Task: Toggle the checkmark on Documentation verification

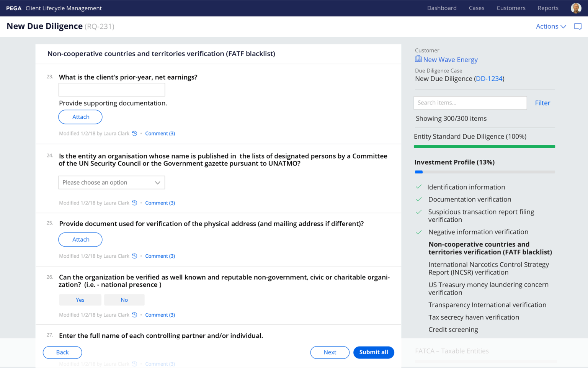Action: click(x=418, y=199)
